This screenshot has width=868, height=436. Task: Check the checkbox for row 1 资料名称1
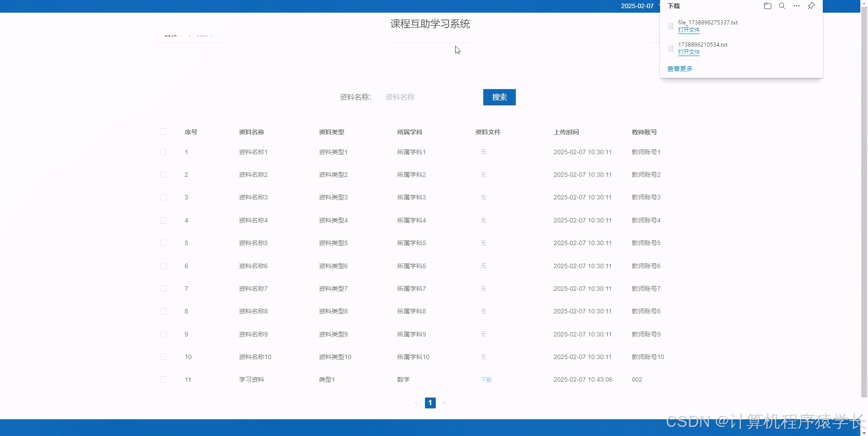(163, 152)
